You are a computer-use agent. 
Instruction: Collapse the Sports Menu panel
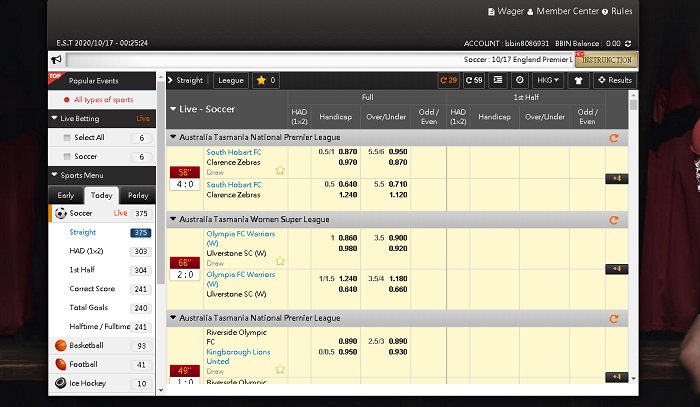coord(55,175)
